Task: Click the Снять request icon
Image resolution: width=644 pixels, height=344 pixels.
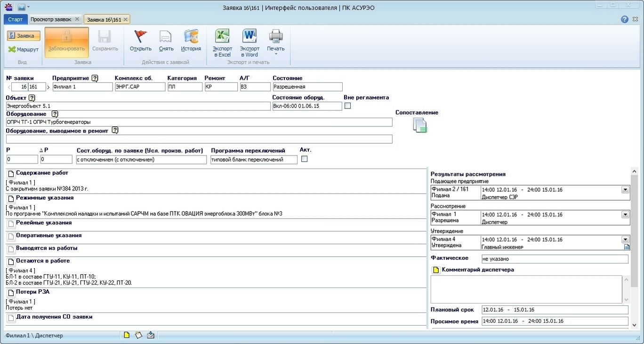Action: [166, 37]
